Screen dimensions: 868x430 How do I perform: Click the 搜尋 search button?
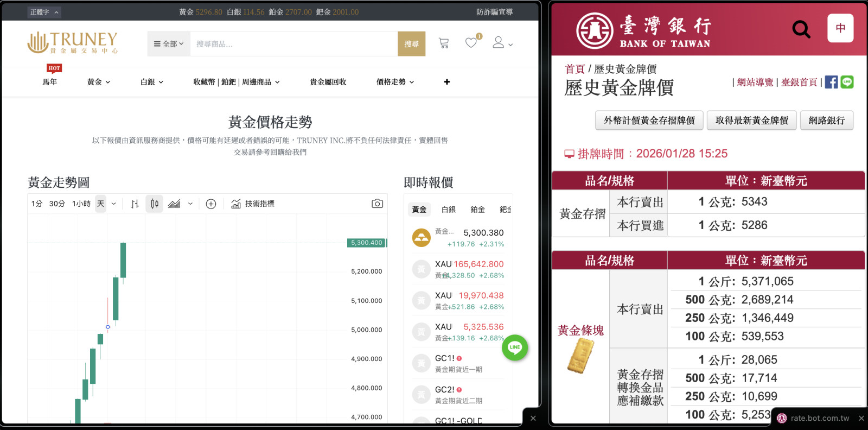[x=411, y=44]
